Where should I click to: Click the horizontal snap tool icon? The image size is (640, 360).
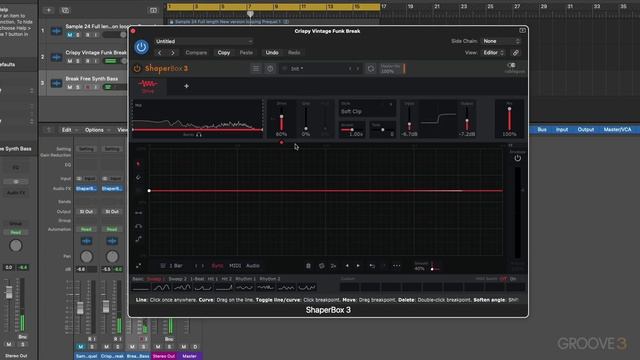pos(138,213)
